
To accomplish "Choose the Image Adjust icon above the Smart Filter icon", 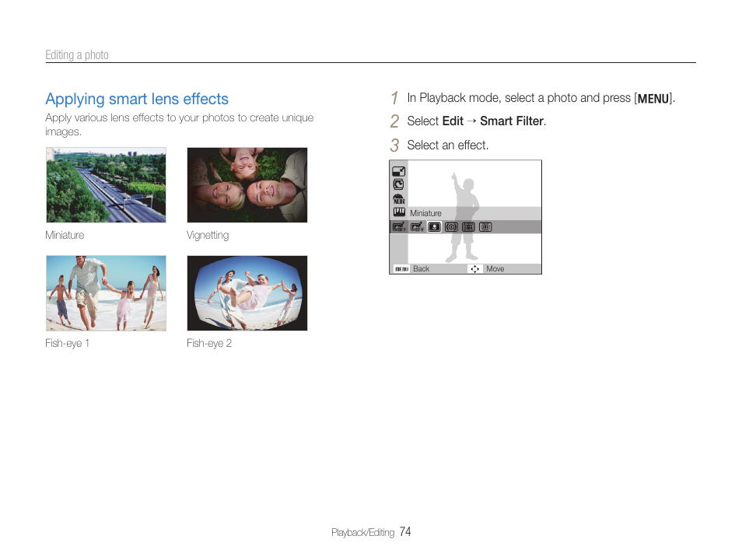I will pos(399,212).
